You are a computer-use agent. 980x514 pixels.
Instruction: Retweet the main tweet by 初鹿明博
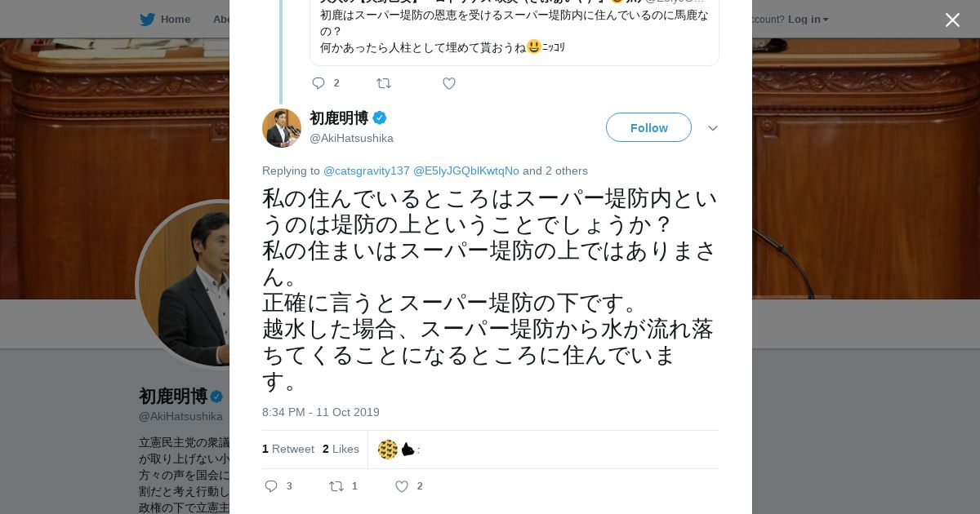[336, 486]
